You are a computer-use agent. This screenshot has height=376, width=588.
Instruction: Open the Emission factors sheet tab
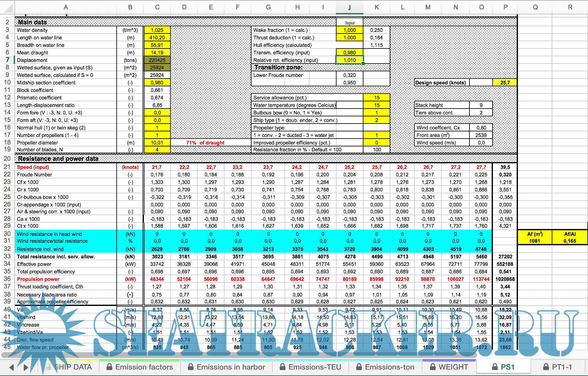139,367
